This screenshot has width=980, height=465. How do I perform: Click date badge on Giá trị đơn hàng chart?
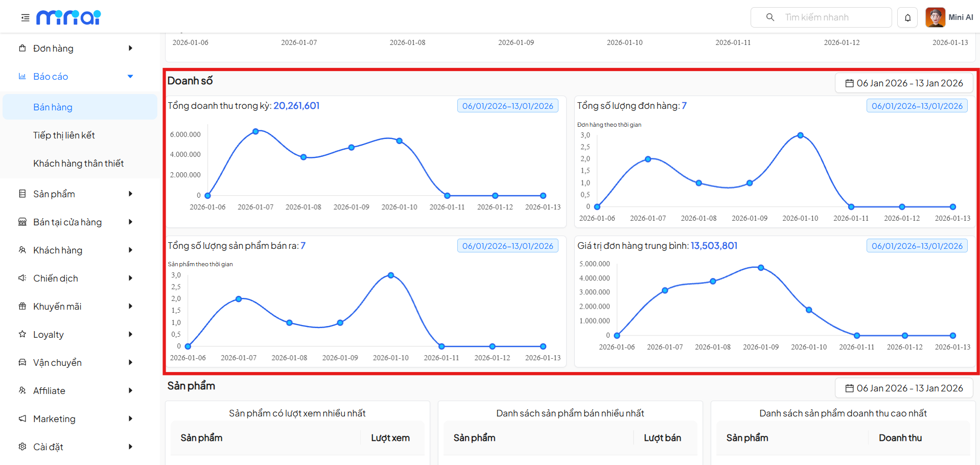tap(917, 246)
